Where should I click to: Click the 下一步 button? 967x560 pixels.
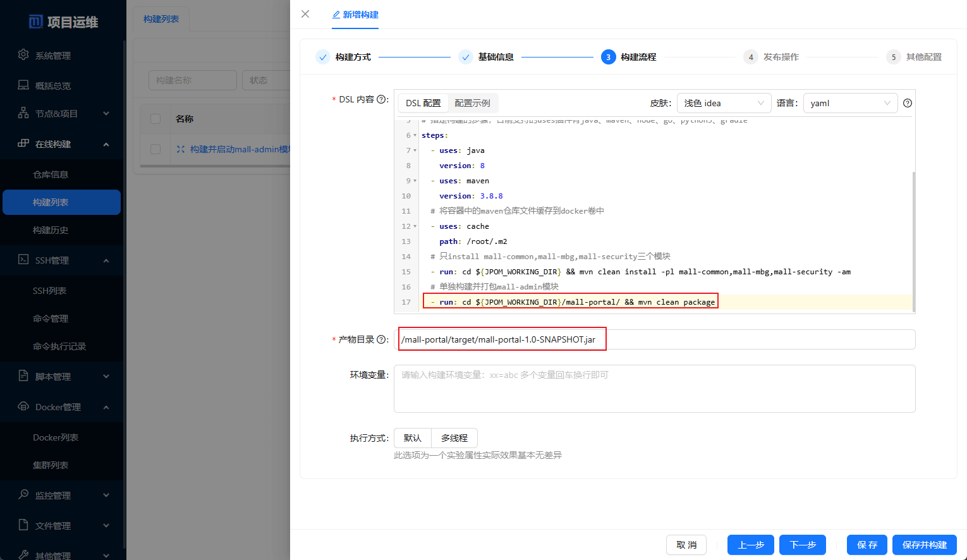click(x=803, y=545)
